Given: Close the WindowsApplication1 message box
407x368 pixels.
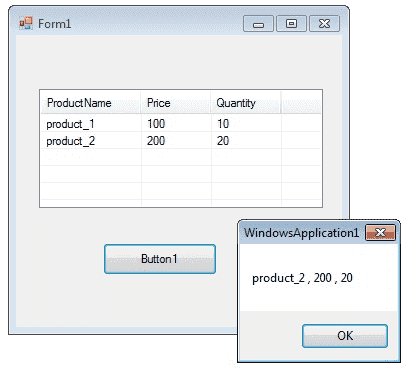Looking at the screenshot, I should 380,232.
